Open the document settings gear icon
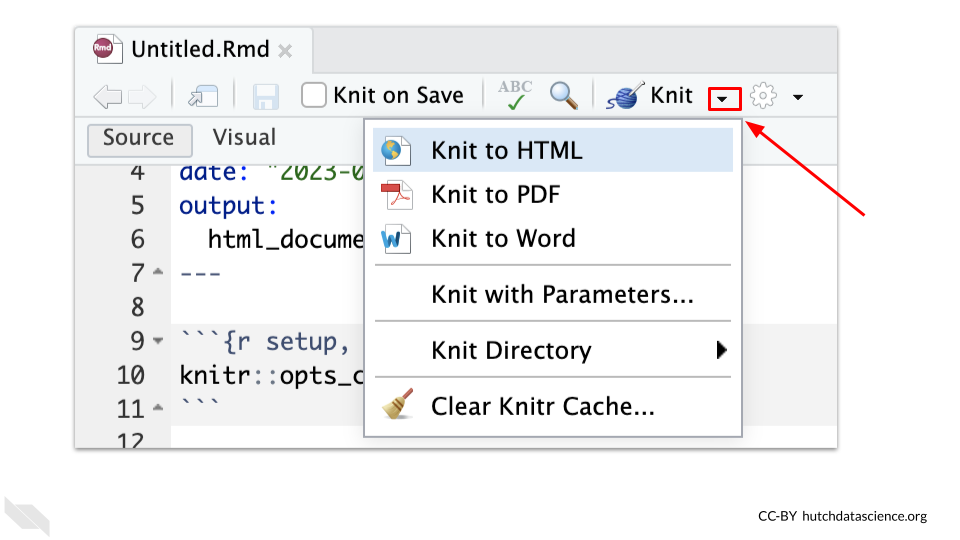This screenshot has width=960, height=540. 763,96
